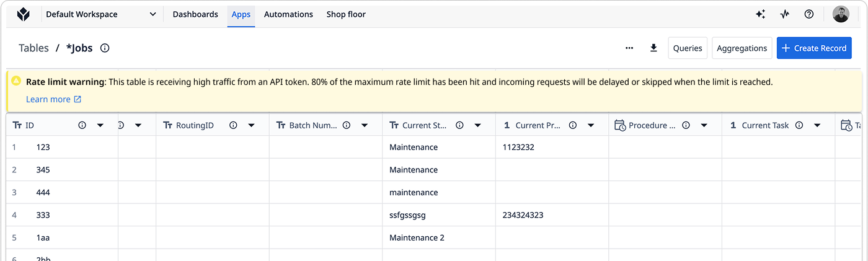868x261 pixels.
Task: Go back to Tables breadcrumb
Action: coord(33,48)
